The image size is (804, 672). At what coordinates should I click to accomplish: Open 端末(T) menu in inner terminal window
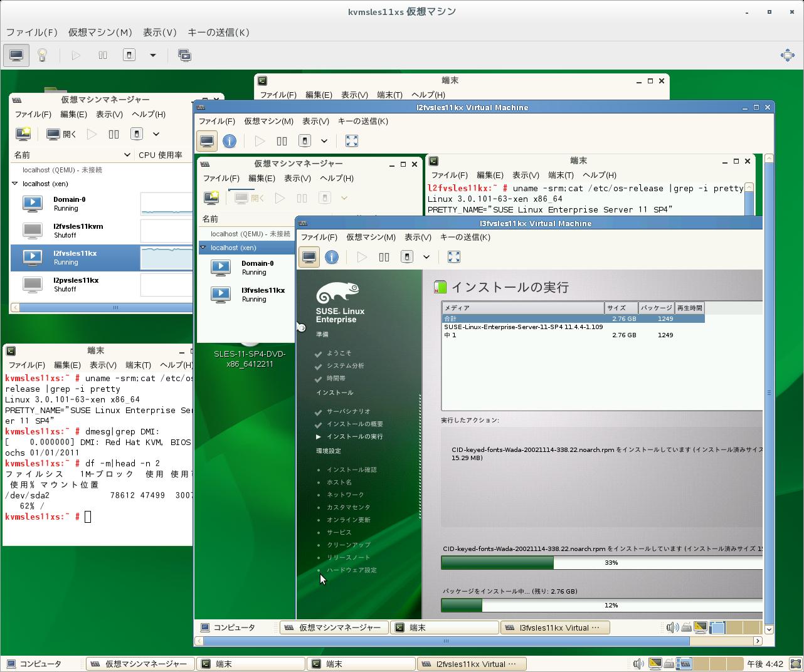click(x=561, y=175)
